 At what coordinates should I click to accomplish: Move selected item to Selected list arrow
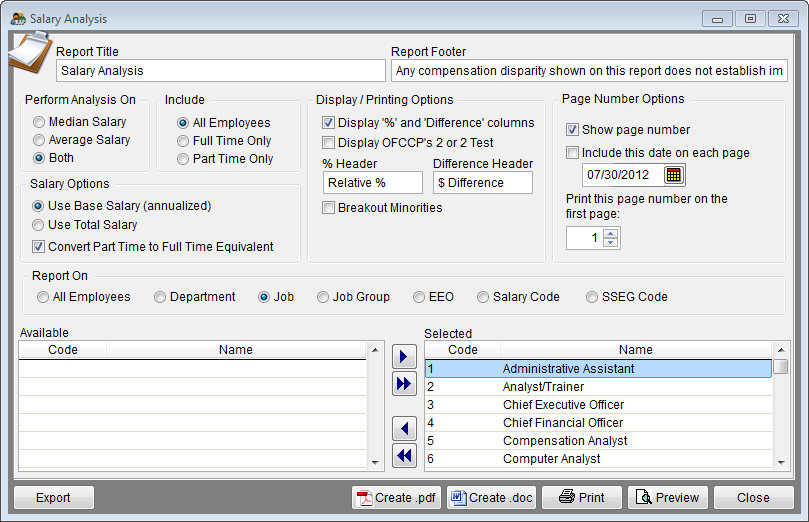click(x=404, y=356)
